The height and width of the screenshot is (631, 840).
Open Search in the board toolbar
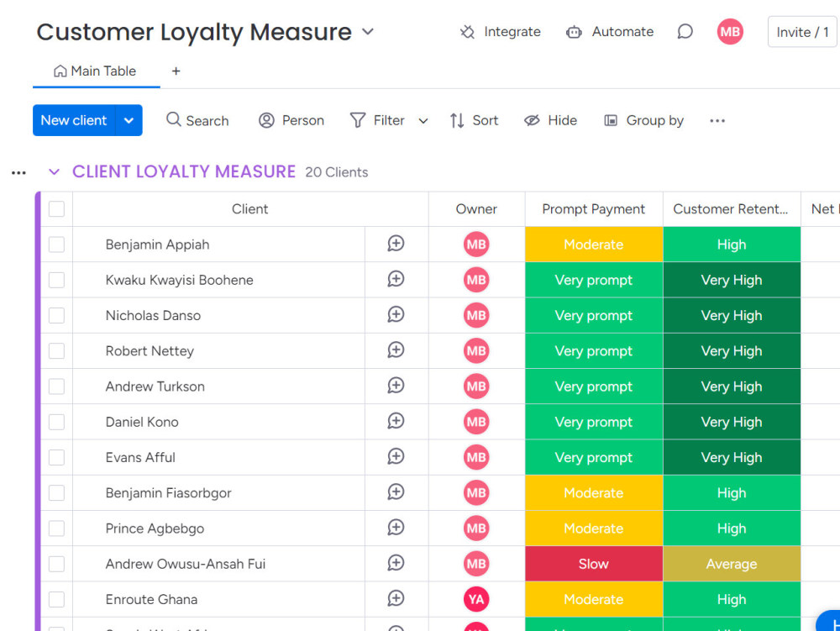pos(197,120)
